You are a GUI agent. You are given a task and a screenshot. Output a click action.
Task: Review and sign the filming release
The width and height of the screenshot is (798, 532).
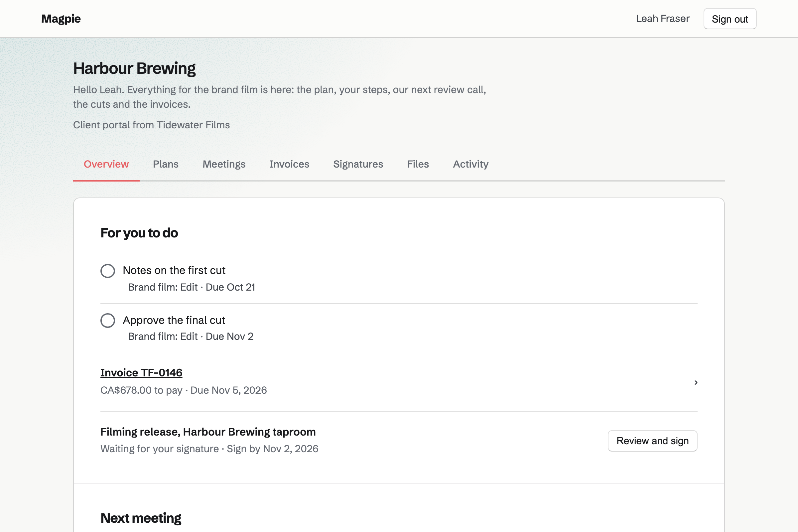(x=652, y=441)
